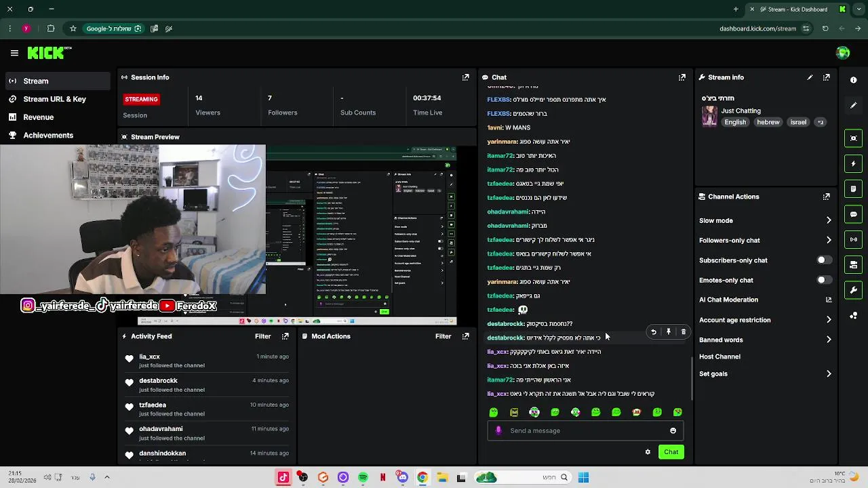Pop out the Activity Feed panel
The image size is (868, 488).
[285, 336]
